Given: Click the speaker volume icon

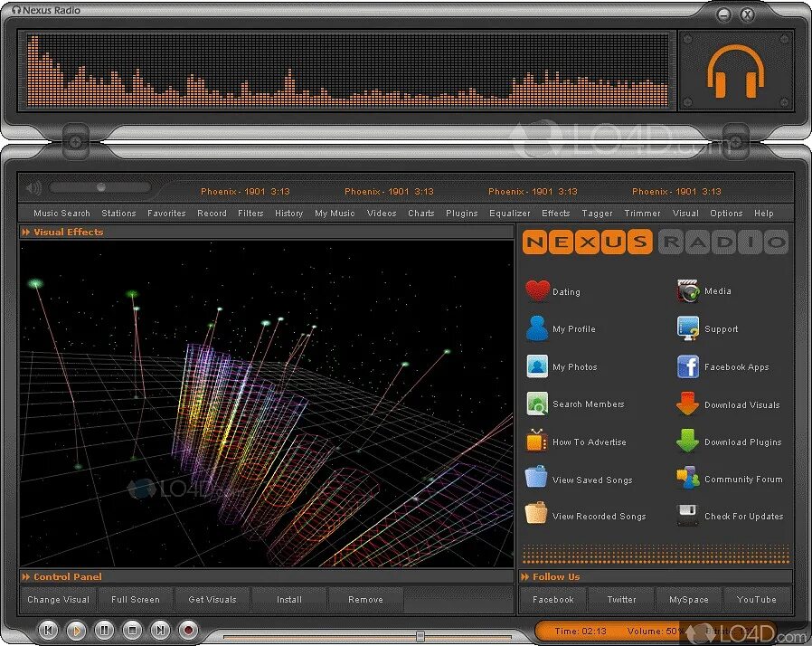Looking at the screenshot, I should click(x=33, y=187).
